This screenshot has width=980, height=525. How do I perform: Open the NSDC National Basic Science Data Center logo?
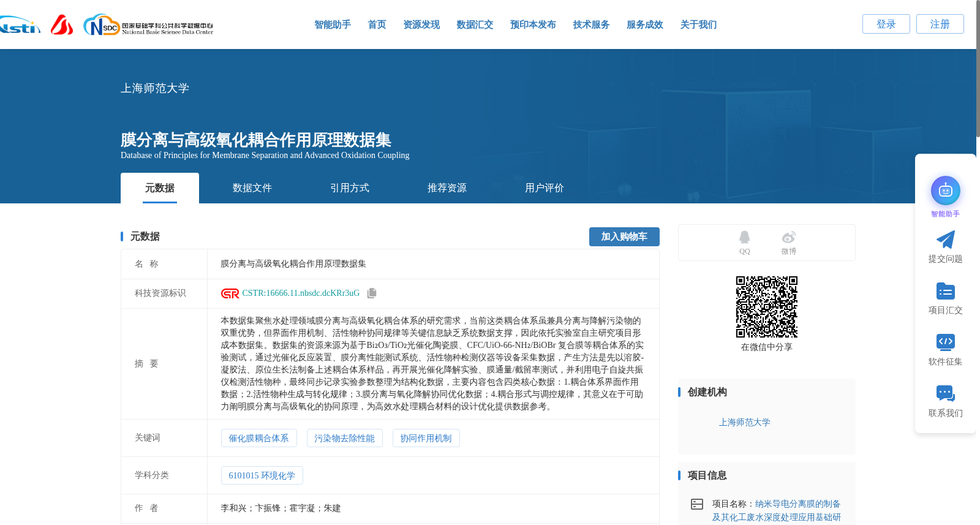[148, 25]
